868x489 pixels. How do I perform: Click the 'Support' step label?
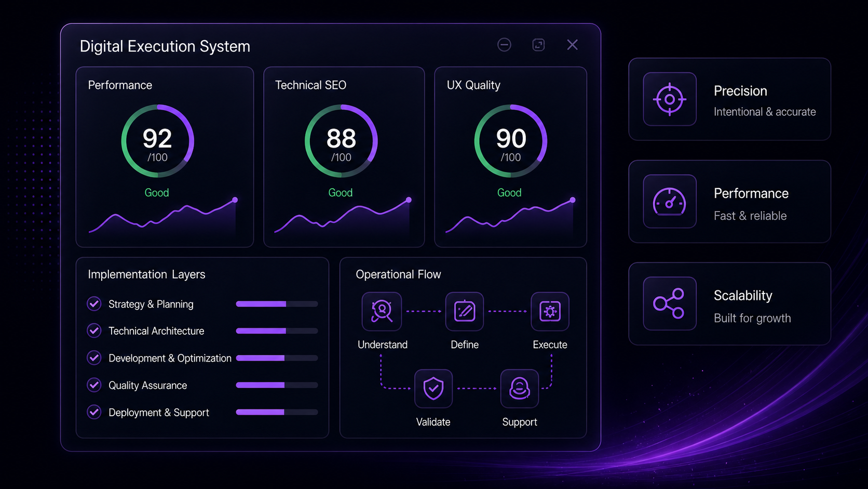520,422
